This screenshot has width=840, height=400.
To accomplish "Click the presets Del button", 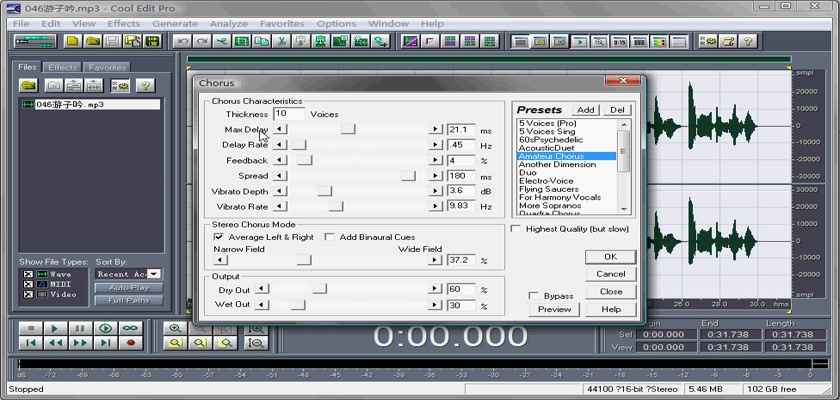I will tap(617, 110).
